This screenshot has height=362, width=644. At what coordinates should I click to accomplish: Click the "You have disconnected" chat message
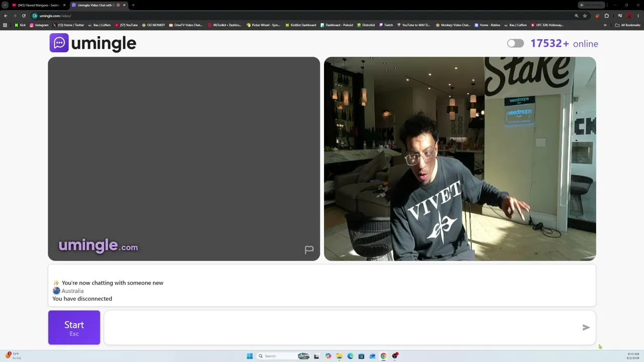pos(82,299)
